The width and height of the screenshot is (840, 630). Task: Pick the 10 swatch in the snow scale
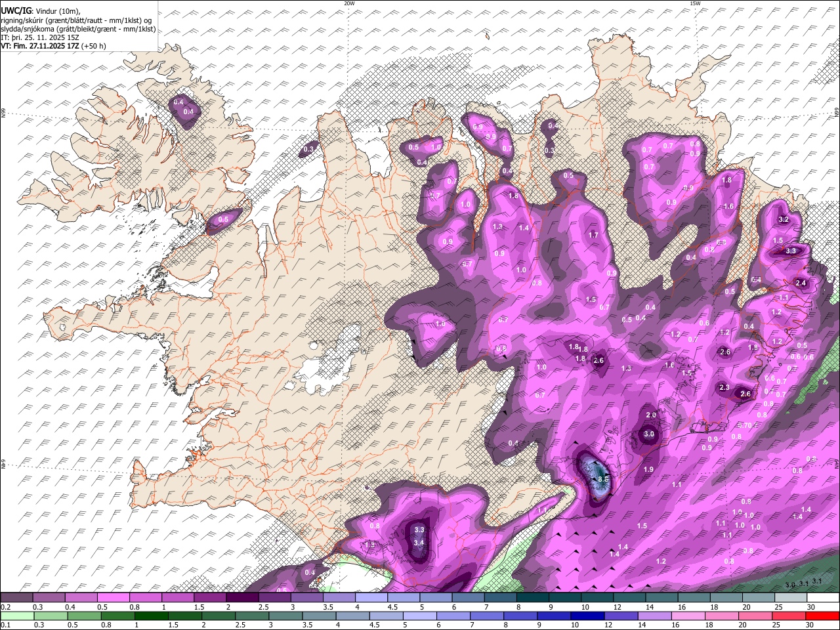click(597, 598)
